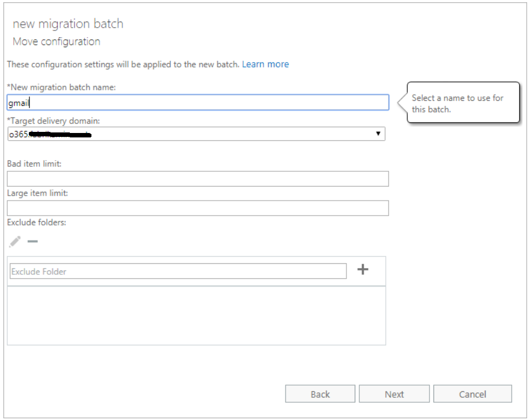Click the "Move configuration" subtitle
This screenshot has width=531, height=420.
coord(56,42)
